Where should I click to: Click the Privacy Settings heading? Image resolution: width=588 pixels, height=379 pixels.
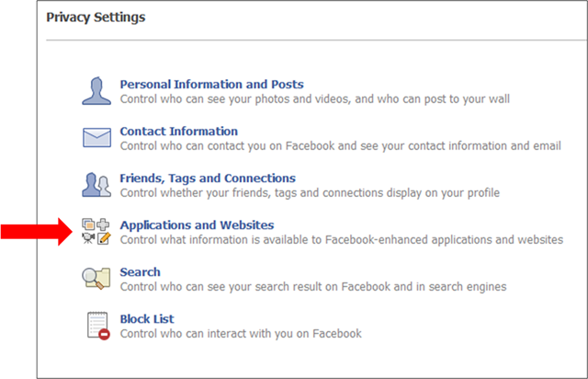96,17
